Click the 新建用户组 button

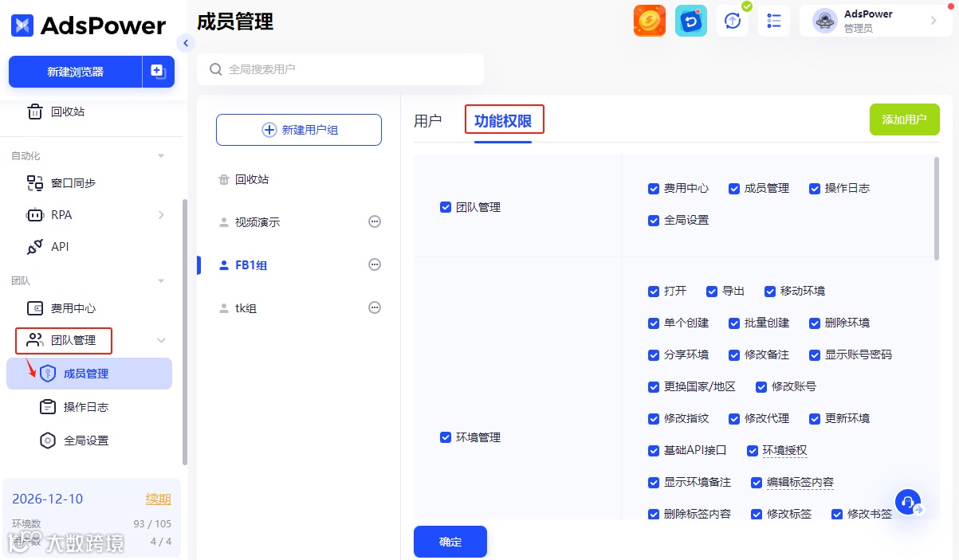tap(299, 130)
